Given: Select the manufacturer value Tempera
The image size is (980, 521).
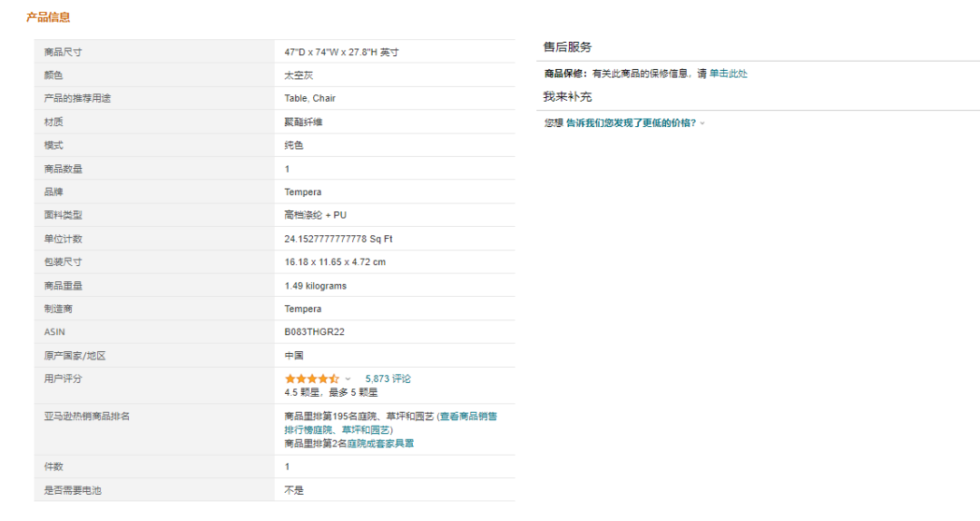Looking at the screenshot, I should (x=303, y=309).
